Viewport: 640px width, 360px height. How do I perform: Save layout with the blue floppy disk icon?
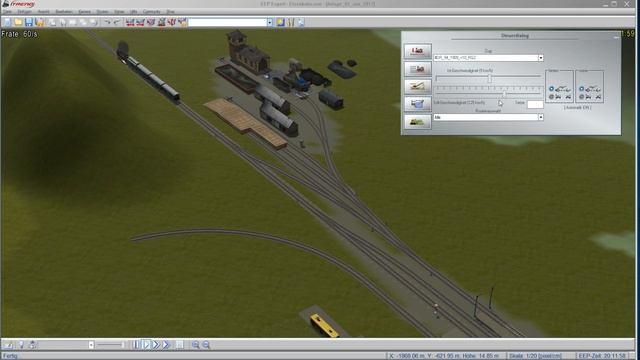click(x=29, y=22)
